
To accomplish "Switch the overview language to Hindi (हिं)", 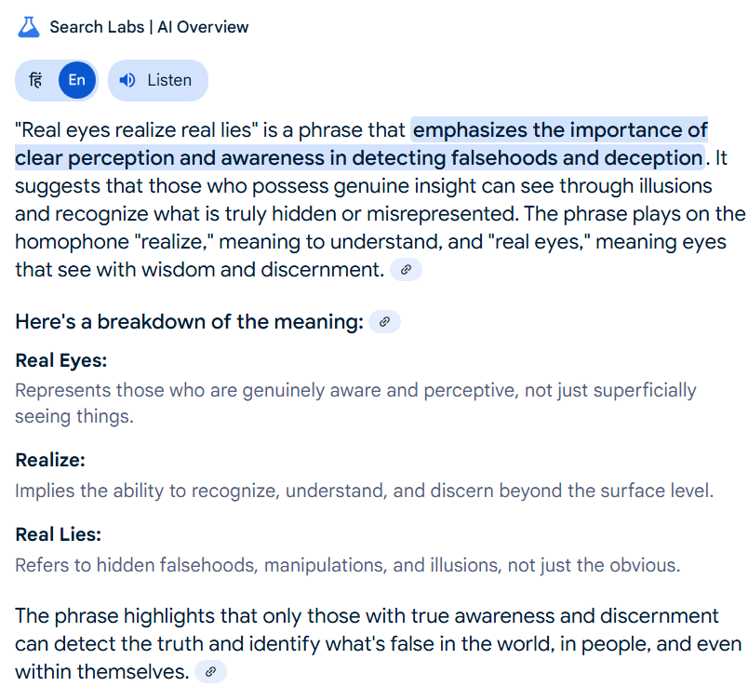I will tap(35, 80).
